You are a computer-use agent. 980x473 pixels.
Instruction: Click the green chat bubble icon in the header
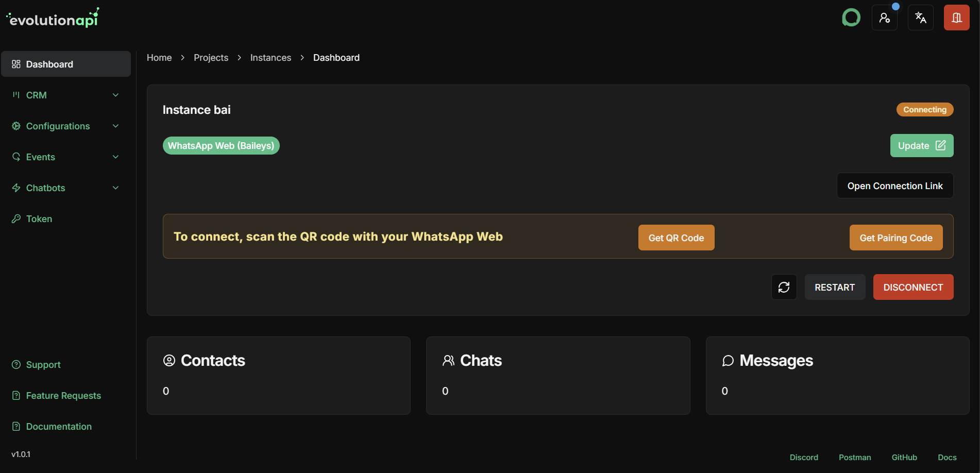851,17
